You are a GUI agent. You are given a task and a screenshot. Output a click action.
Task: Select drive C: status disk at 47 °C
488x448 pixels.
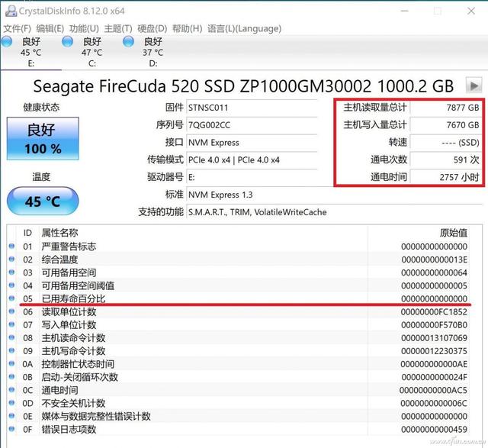[x=91, y=52]
